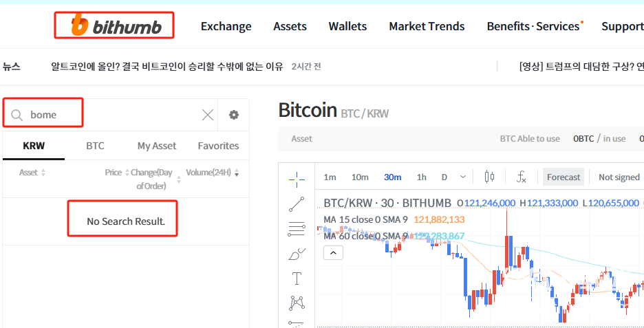The image size is (644, 328).
Task: Open the pattern drawing tool
Action: pos(297,303)
